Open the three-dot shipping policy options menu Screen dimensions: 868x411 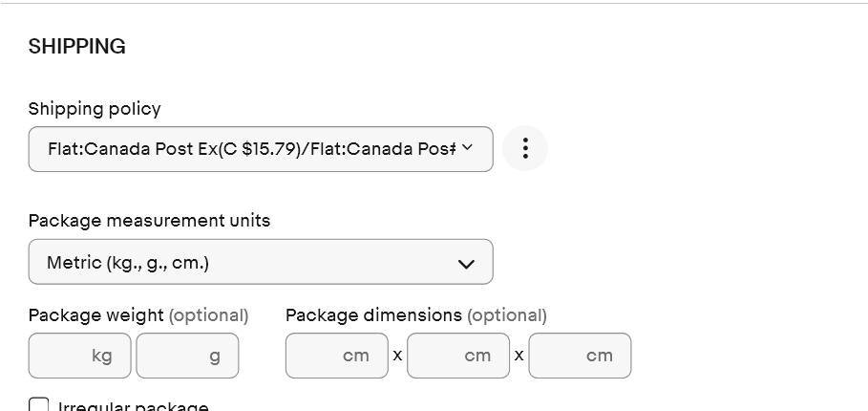(525, 148)
